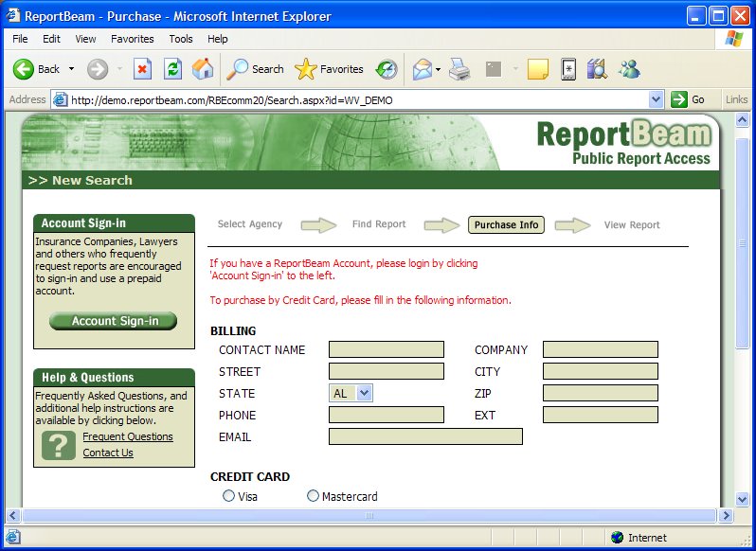Click the yellow note Discuss icon
This screenshot has width=756, height=551.
(537, 69)
